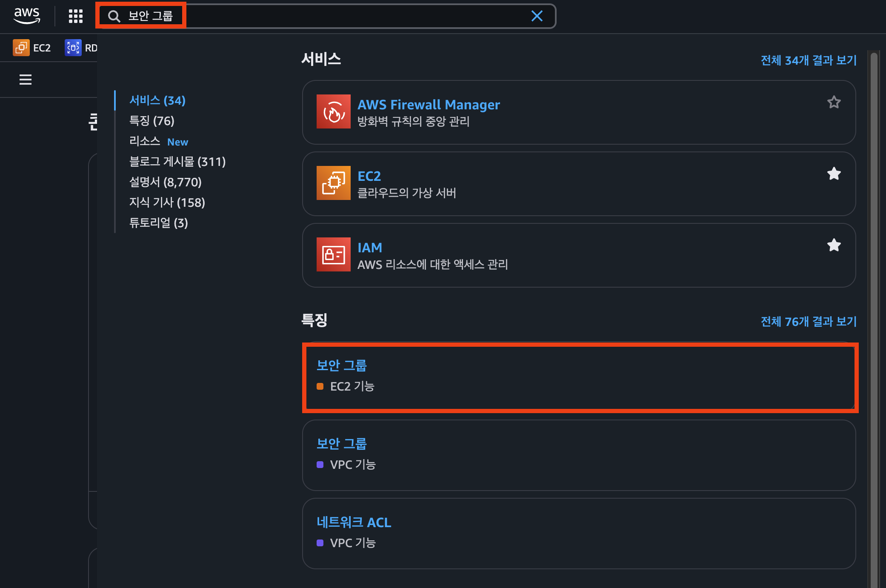Unfavorite EC2 using its star
This screenshot has height=588, width=886.
834,174
